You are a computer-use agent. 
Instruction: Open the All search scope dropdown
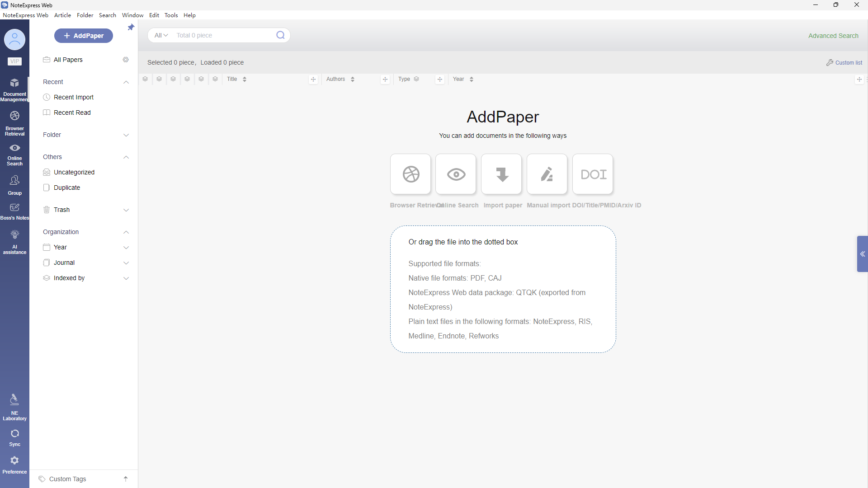(161, 35)
